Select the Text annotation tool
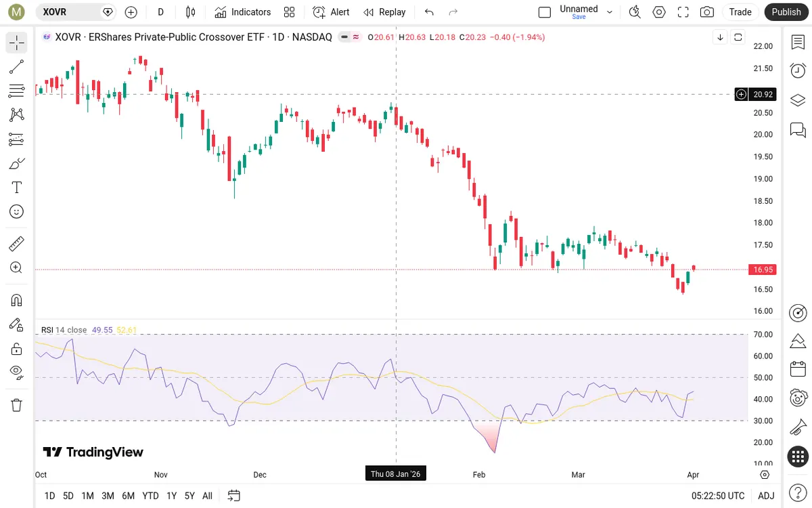 17,188
